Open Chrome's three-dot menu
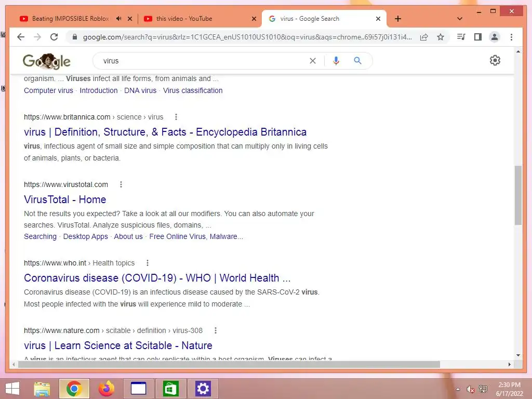This screenshot has width=532, height=399. tap(511, 37)
